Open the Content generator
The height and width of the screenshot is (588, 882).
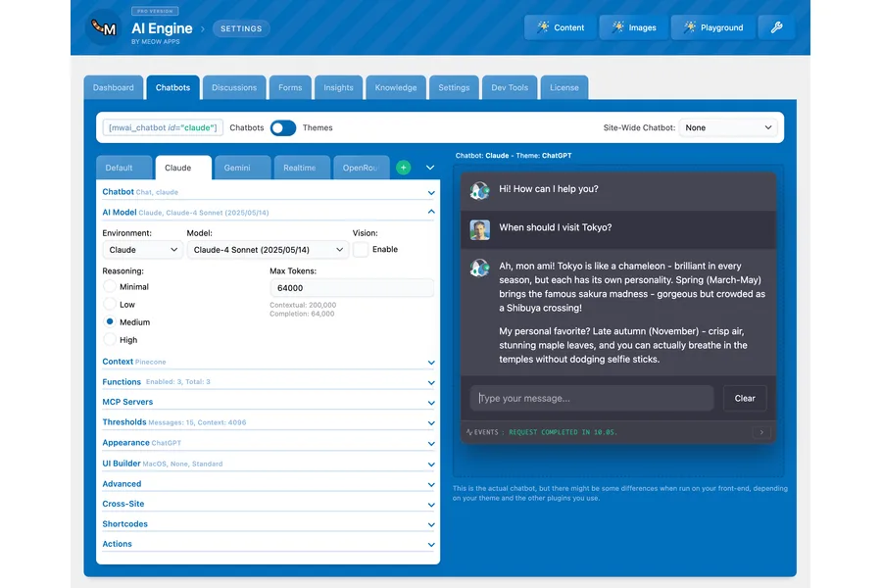561,27
